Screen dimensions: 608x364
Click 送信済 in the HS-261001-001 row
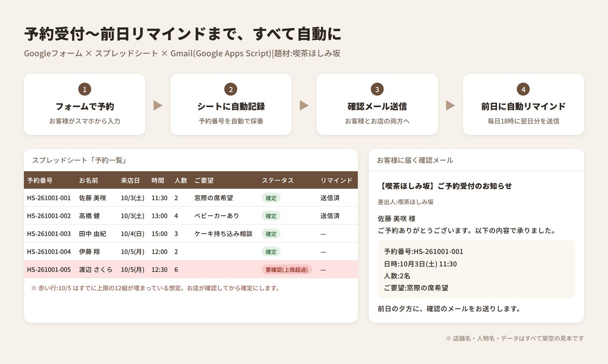[x=330, y=198]
